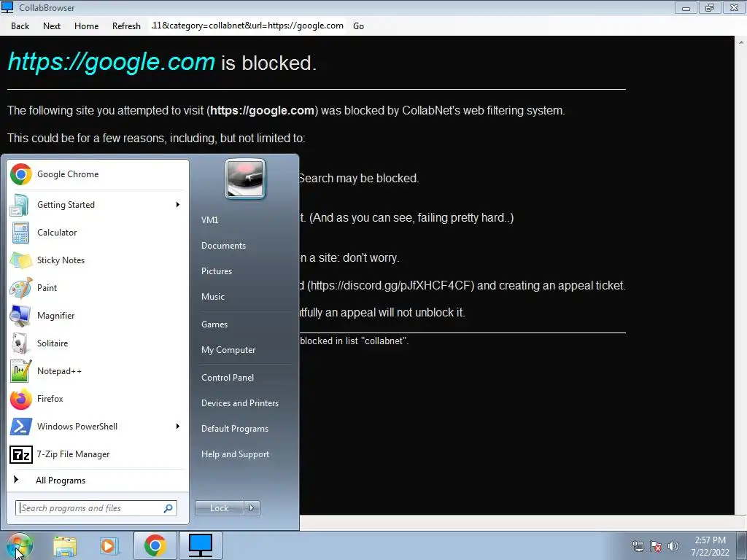The height and width of the screenshot is (560, 747).
Task: Click text blocked in list "collabnet"
Action: (355, 341)
